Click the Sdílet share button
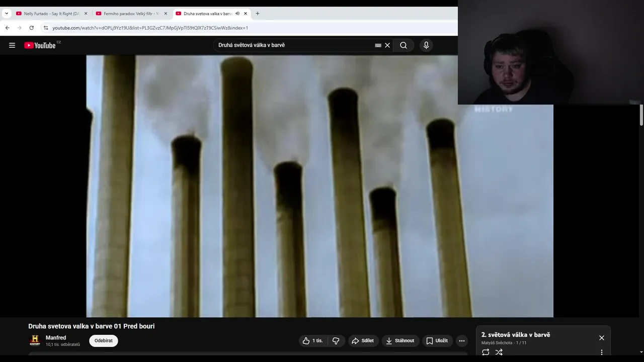Image resolution: width=644 pixels, height=362 pixels. 363,341
